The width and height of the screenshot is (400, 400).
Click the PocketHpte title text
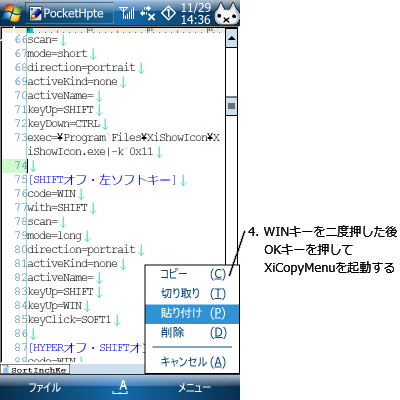(73, 13)
